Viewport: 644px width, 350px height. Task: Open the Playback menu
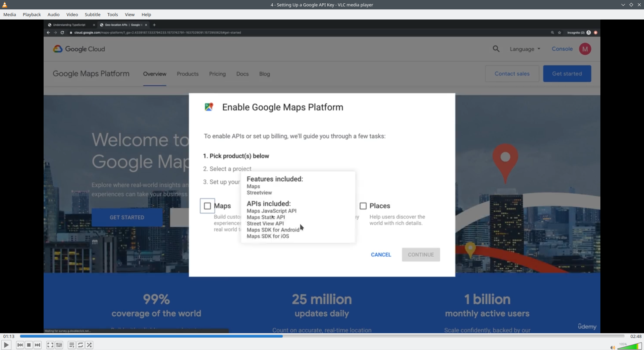tap(32, 14)
